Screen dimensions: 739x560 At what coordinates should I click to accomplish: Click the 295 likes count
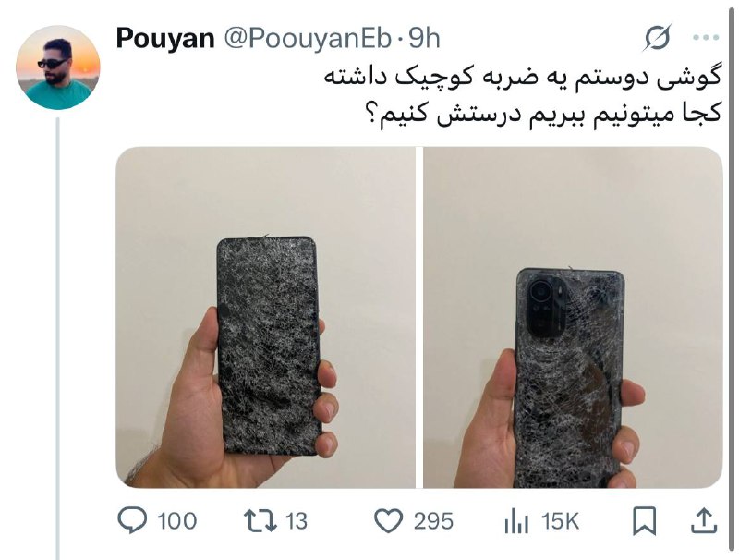[x=433, y=521]
